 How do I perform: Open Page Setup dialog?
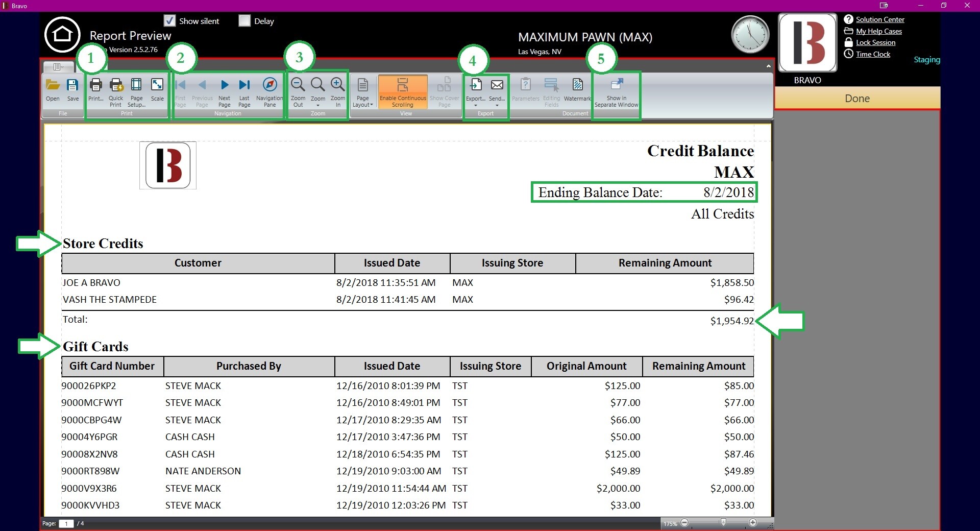pos(136,92)
